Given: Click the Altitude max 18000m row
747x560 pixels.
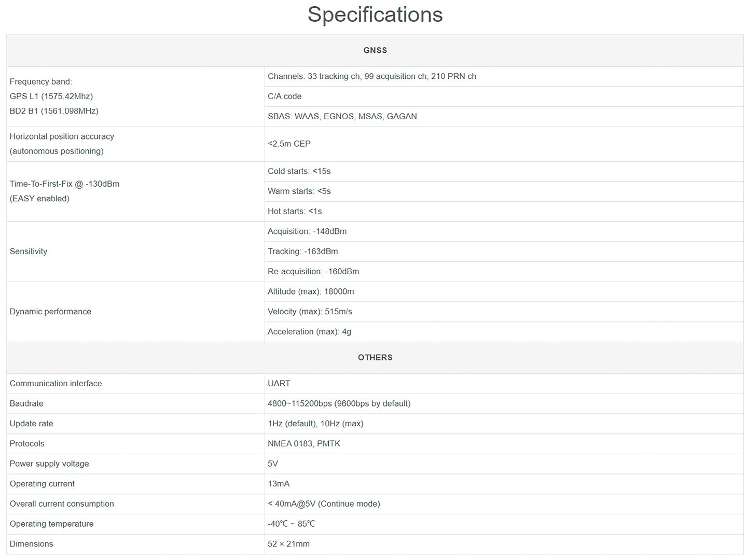Looking at the screenshot, I should point(504,291).
